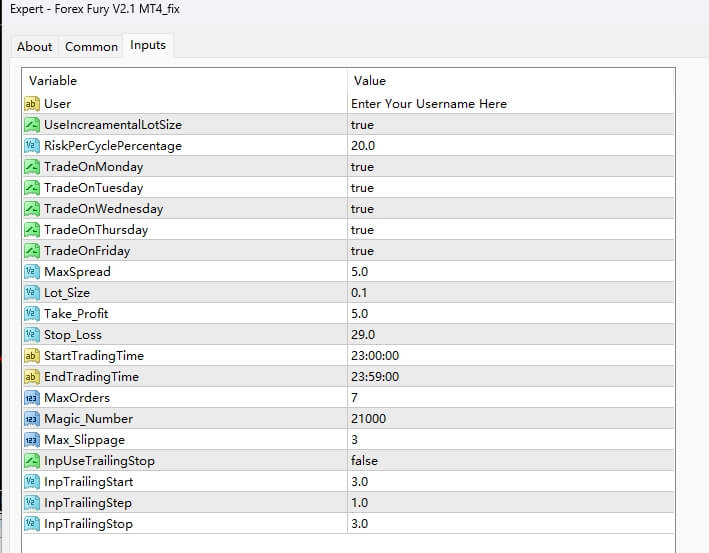Image resolution: width=709 pixels, height=553 pixels.
Task: Click the InpTrailingStep double icon
Action: click(x=32, y=503)
